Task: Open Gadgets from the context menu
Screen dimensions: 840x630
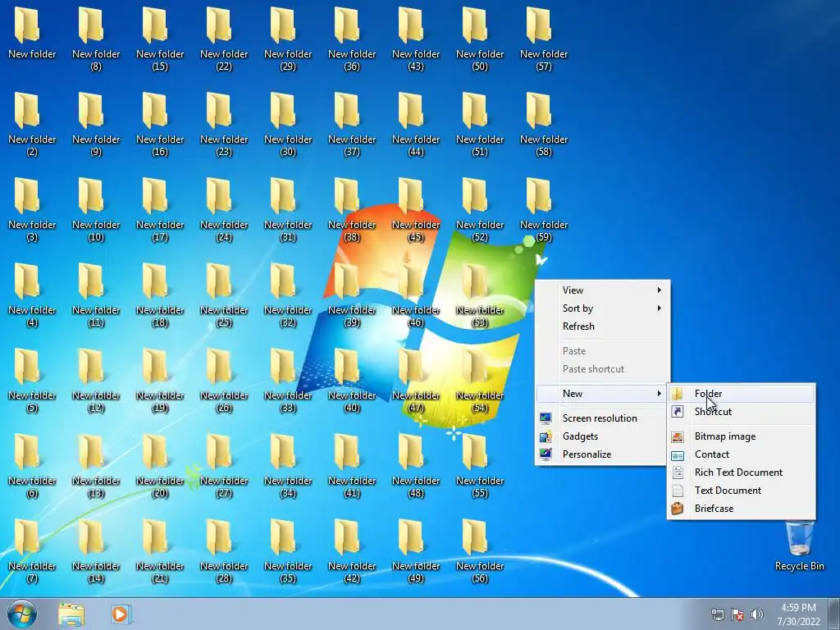Action: 603,436
